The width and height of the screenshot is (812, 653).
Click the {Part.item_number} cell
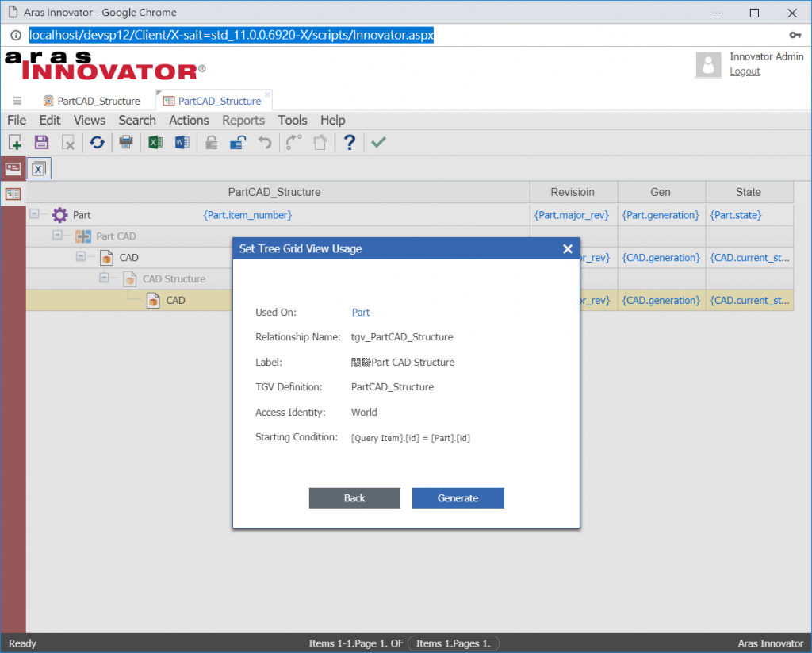(x=247, y=215)
